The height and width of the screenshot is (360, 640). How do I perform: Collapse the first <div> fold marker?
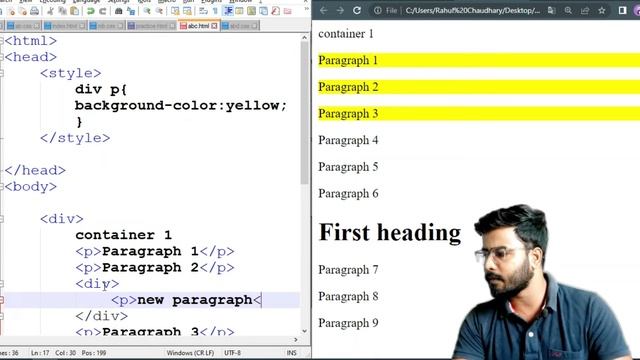[x=2, y=219]
